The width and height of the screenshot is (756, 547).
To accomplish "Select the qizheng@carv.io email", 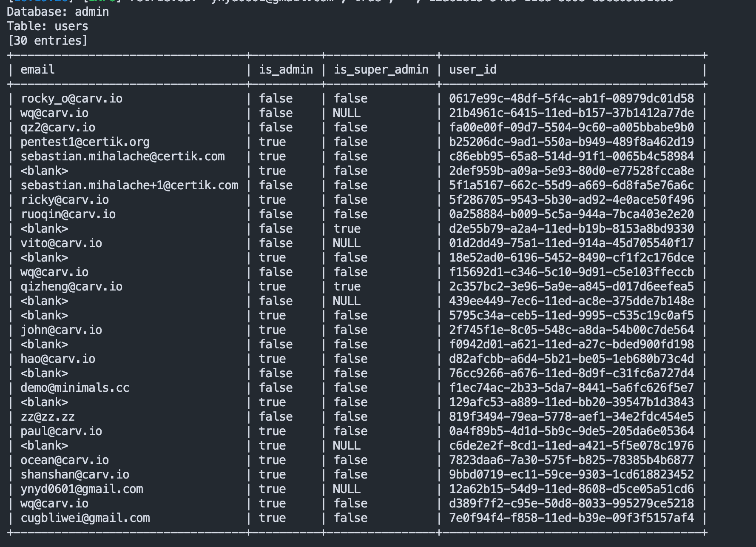I will click(x=71, y=287).
